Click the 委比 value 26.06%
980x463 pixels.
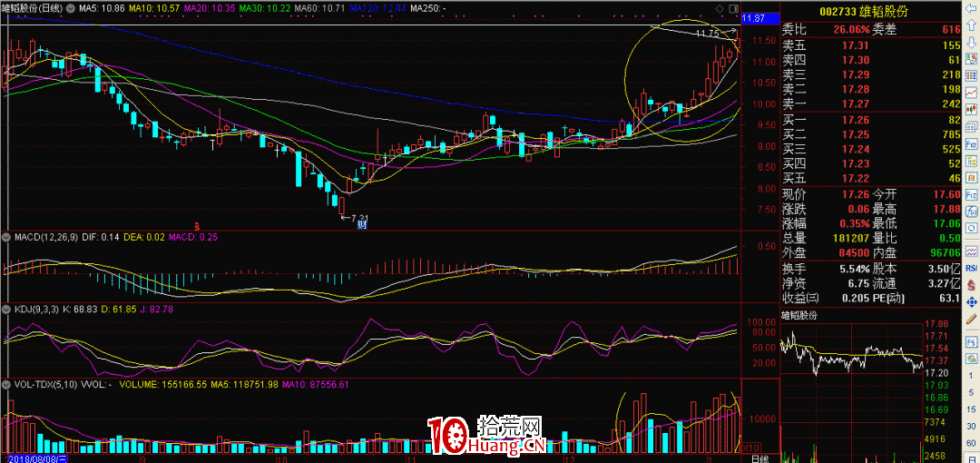851,30
